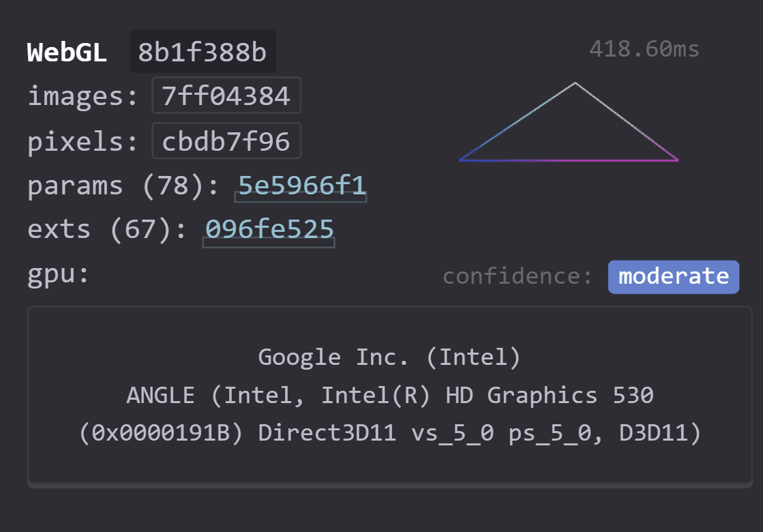This screenshot has height=532, width=763.
Task: Open the params hash link 5e5966f1
Action: 301,186
